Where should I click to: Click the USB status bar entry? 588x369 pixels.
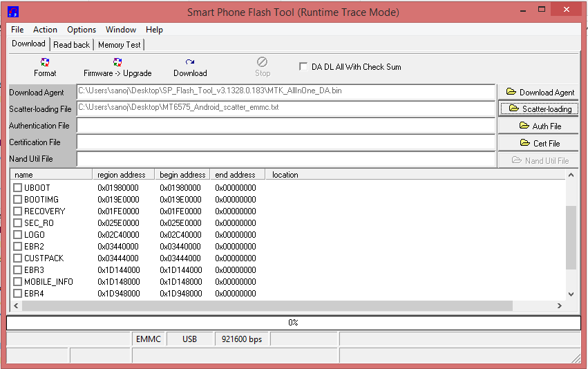pos(190,339)
